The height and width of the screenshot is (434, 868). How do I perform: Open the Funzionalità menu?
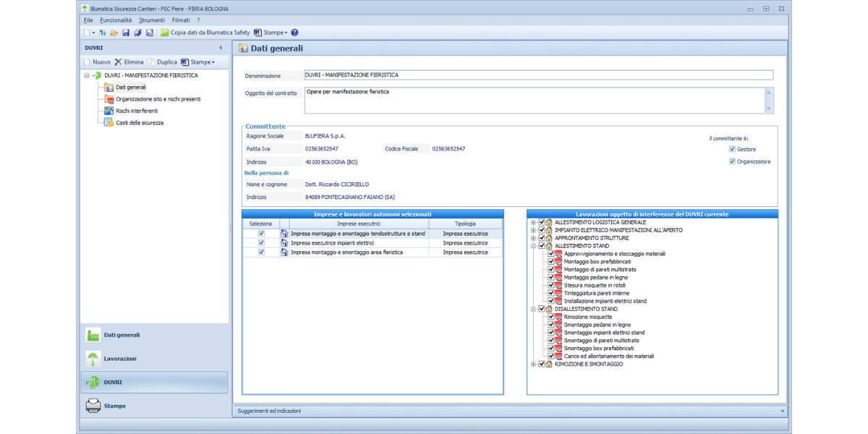pos(116,20)
